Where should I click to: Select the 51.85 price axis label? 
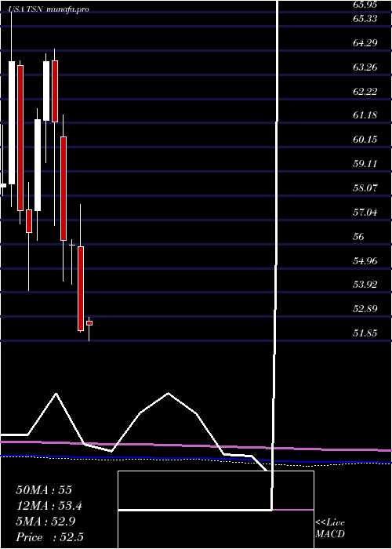[366, 333]
